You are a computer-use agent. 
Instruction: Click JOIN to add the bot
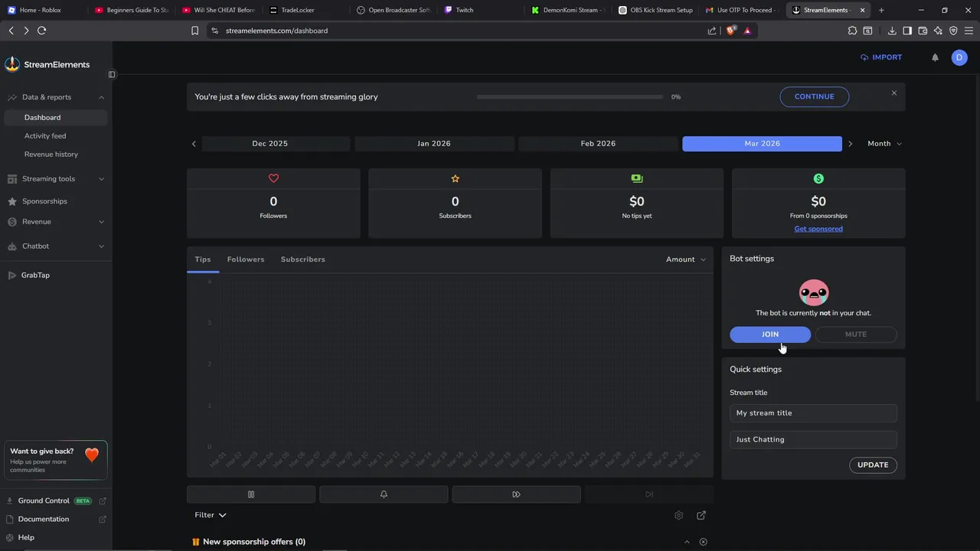(x=770, y=334)
